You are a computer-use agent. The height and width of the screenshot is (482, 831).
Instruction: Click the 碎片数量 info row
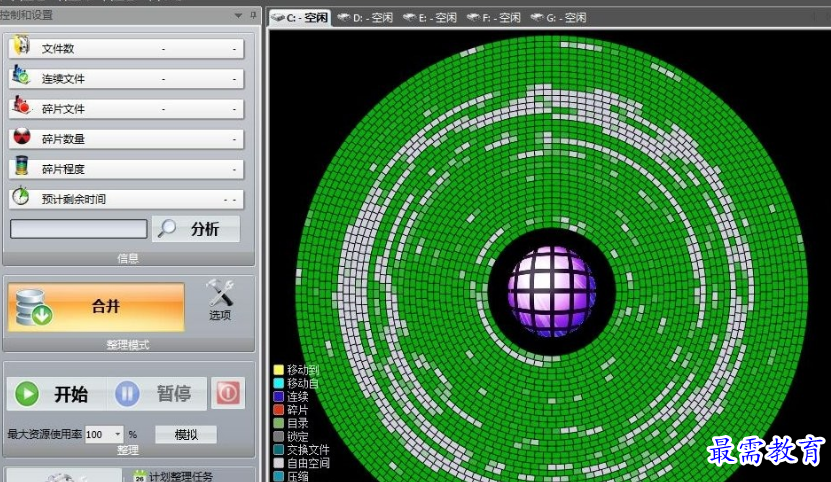(x=126, y=139)
